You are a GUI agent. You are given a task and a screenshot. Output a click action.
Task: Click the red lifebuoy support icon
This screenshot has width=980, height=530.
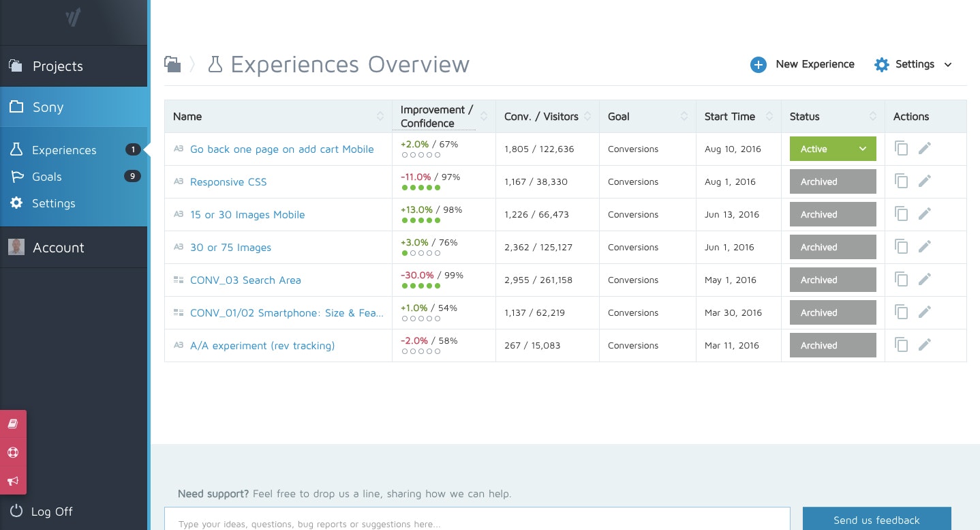(13, 453)
